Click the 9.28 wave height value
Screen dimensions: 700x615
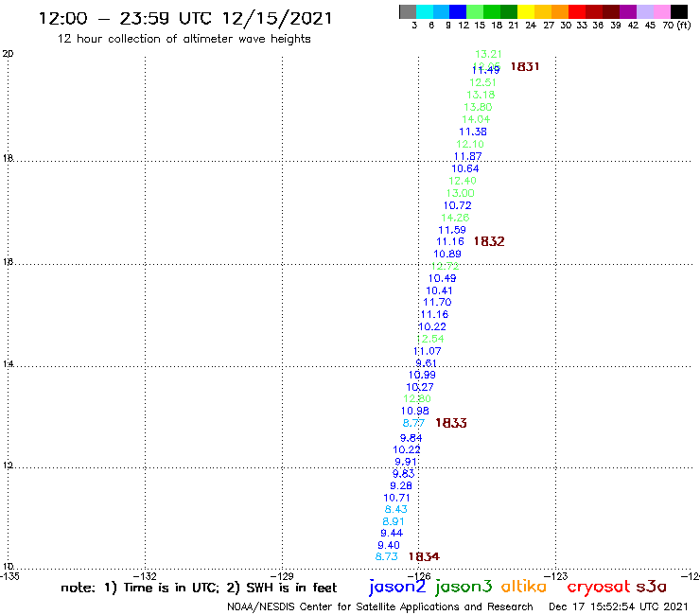pos(401,486)
